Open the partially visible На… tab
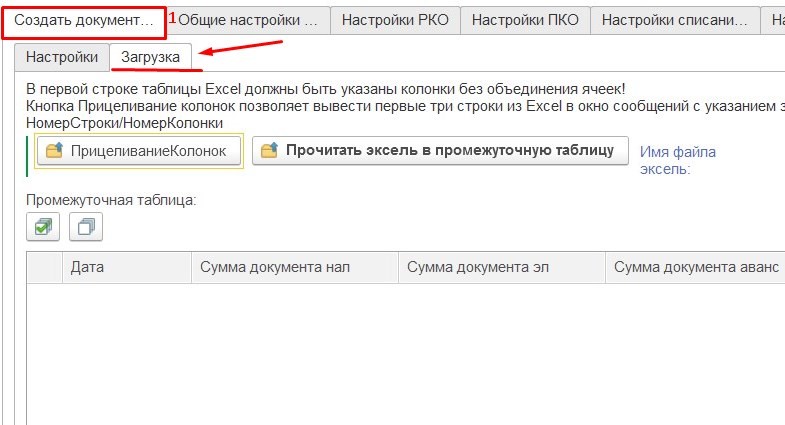Viewport: 785px width, 425px height. (775, 20)
